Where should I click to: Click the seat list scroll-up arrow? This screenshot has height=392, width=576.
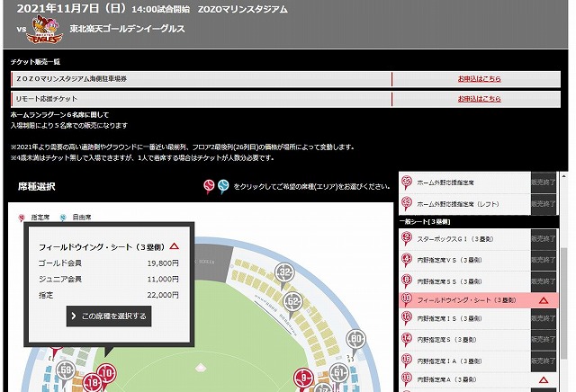[x=562, y=175]
